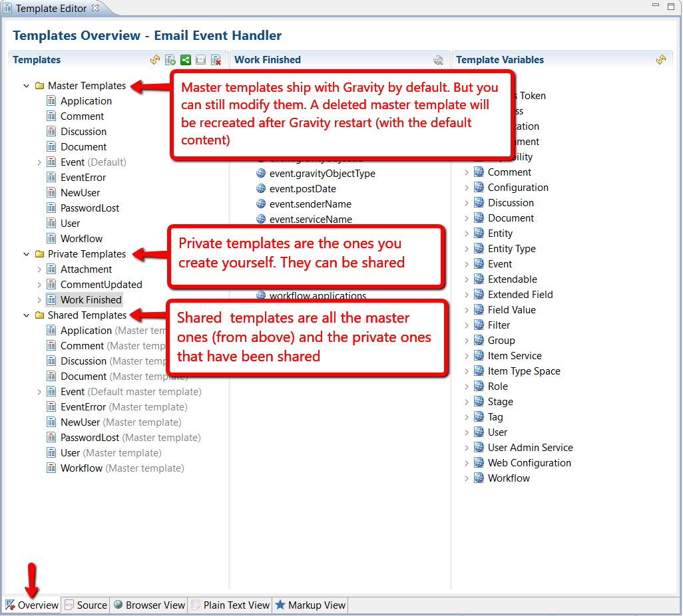The width and height of the screenshot is (683, 616).
Task: Click refresh icon in Templates panel header
Action: 155,60
